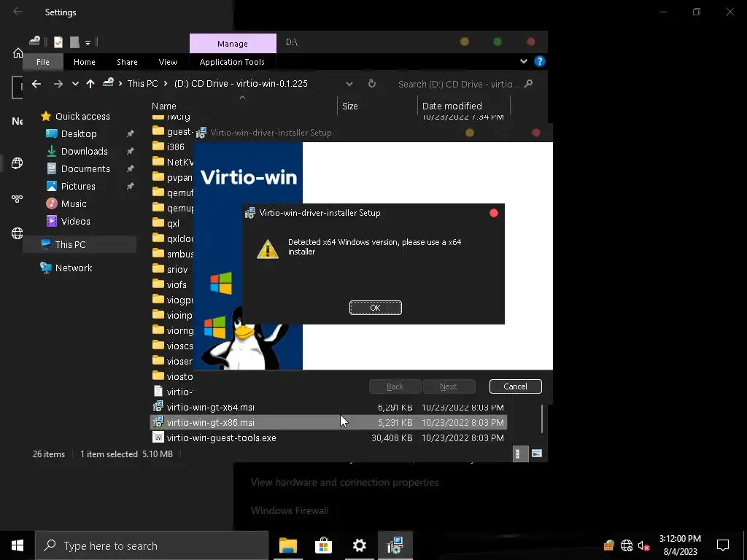Open Downloads in Quick access
747x560 pixels.
coord(85,152)
